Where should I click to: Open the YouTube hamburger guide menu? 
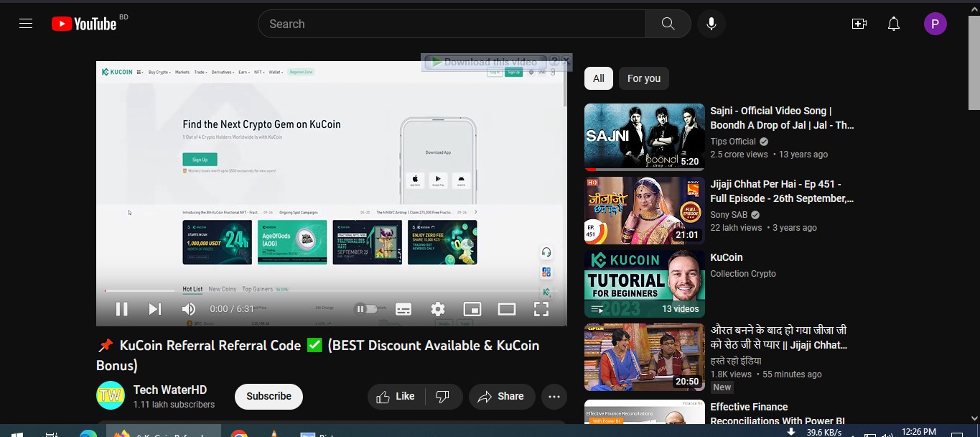26,24
